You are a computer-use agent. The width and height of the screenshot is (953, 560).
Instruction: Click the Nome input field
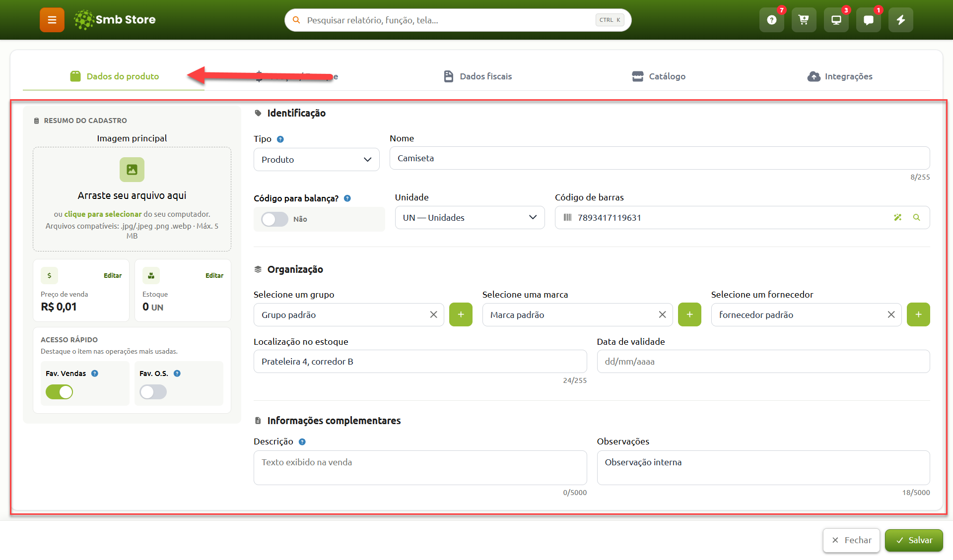click(x=660, y=158)
